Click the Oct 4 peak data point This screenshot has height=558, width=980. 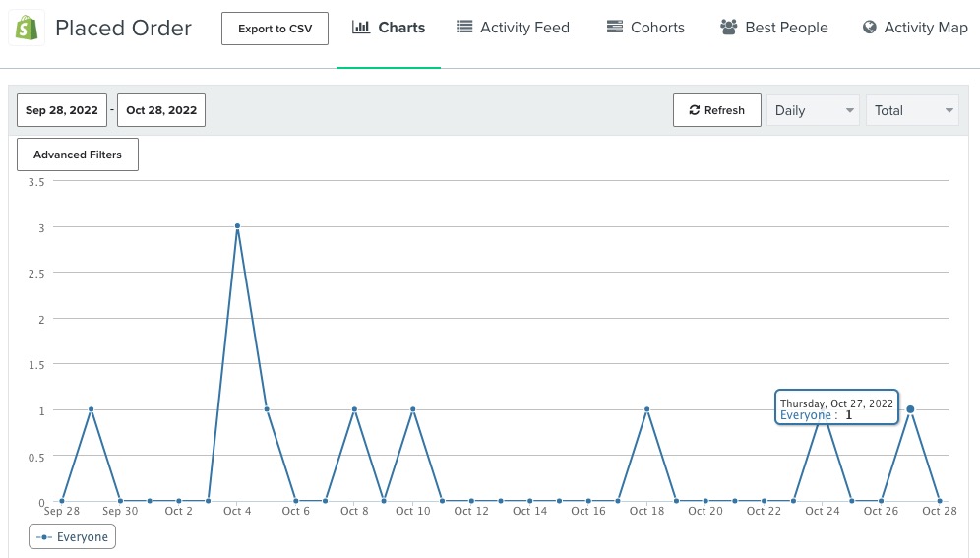tap(237, 226)
